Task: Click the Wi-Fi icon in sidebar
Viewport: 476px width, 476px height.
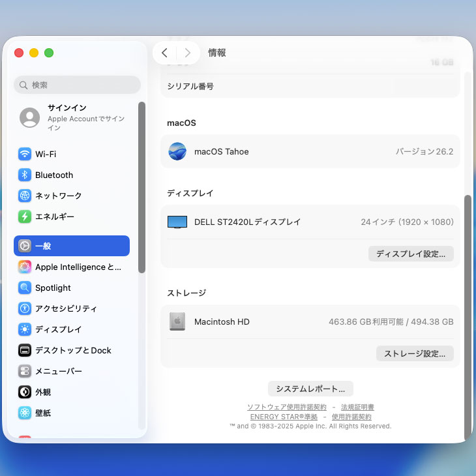Action: [x=25, y=155]
